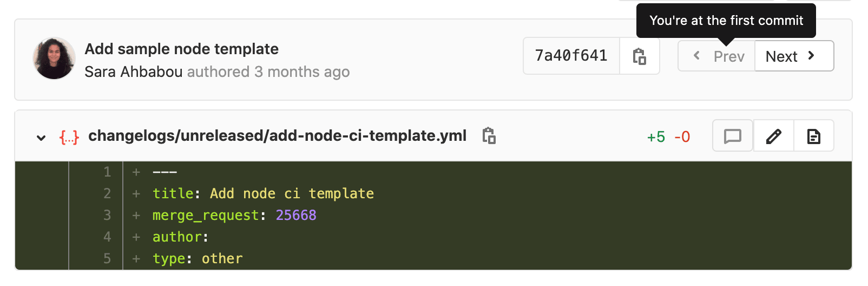Click line number 5 in diff
This screenshot has width=868, height=286.
click(107, 259)
